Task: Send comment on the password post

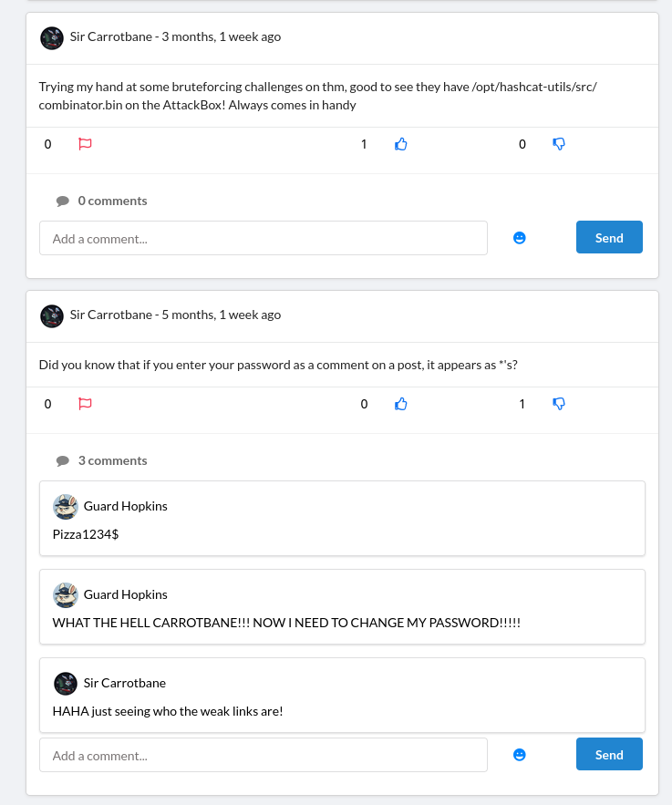Action: [x=609, y=755]
